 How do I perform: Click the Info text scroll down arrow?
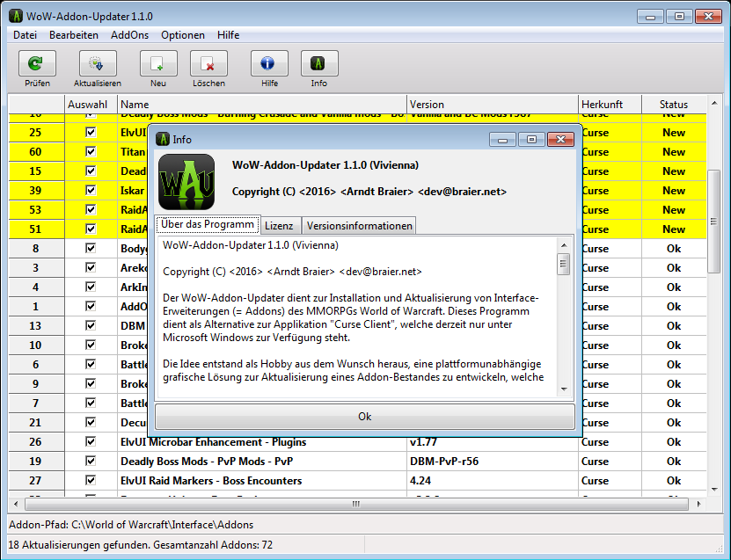[564, 389]
